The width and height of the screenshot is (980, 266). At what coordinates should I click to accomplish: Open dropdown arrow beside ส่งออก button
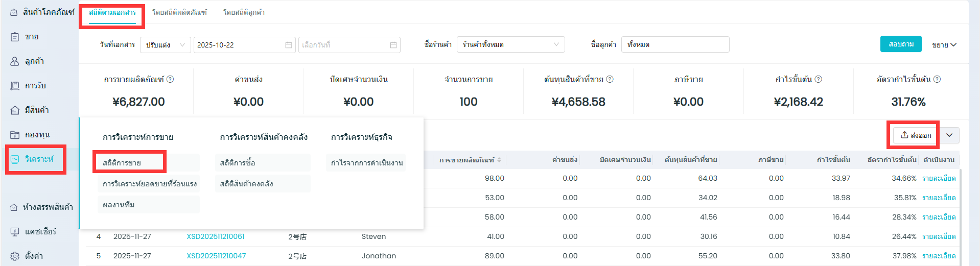(x=949, y=135)
